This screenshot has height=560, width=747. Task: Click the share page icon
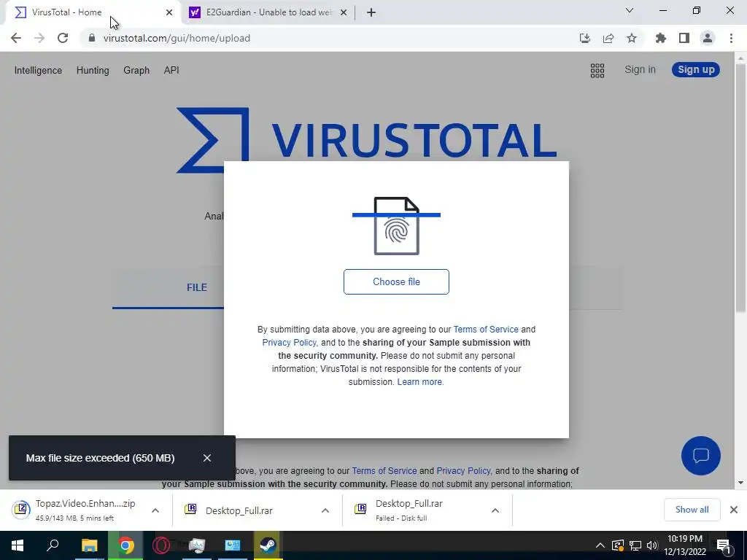[608, 38]
